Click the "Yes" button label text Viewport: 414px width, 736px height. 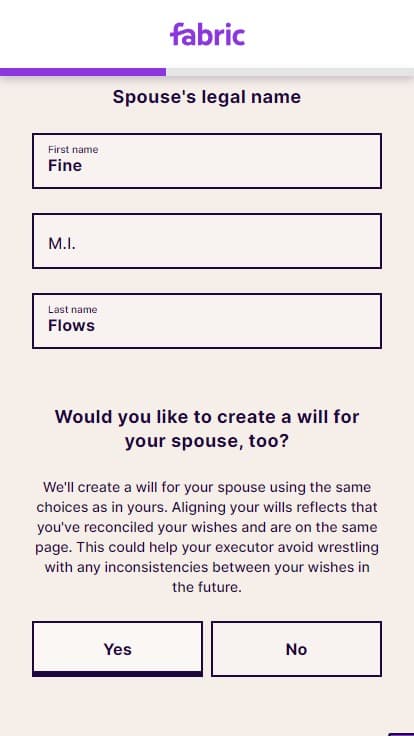pos(117,649)
